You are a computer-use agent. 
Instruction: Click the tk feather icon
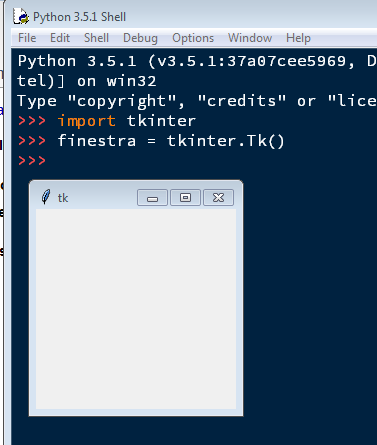tap(46, 197)
